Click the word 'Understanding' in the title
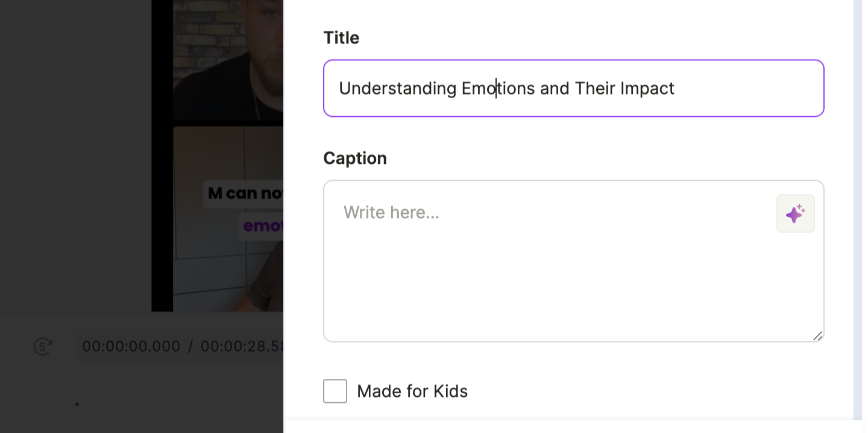 pos(398,89)
